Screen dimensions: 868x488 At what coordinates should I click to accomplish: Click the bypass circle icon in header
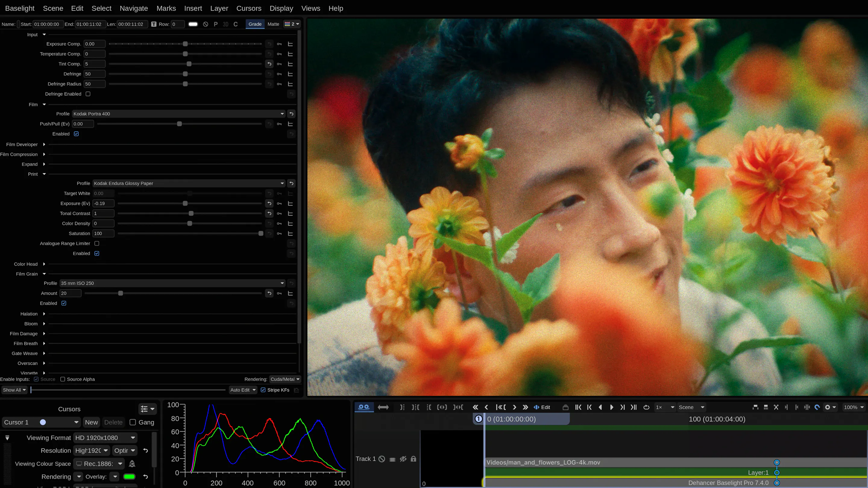click(x=206, y=24)
